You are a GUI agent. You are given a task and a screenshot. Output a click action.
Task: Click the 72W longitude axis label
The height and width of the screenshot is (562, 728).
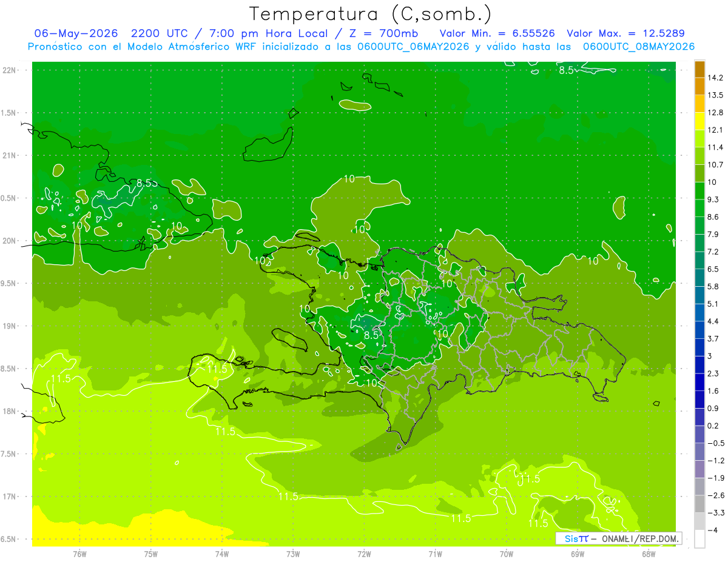pos(364,554)
